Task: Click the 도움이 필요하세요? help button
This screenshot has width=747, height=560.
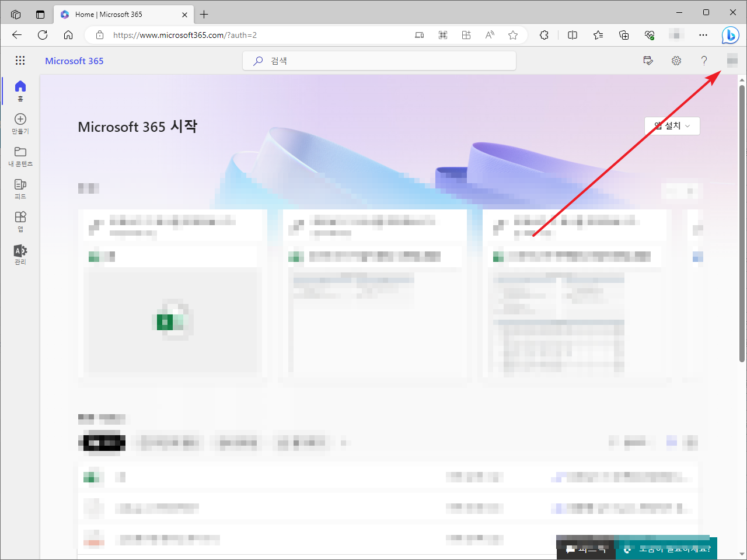Action: coord(666,548)
